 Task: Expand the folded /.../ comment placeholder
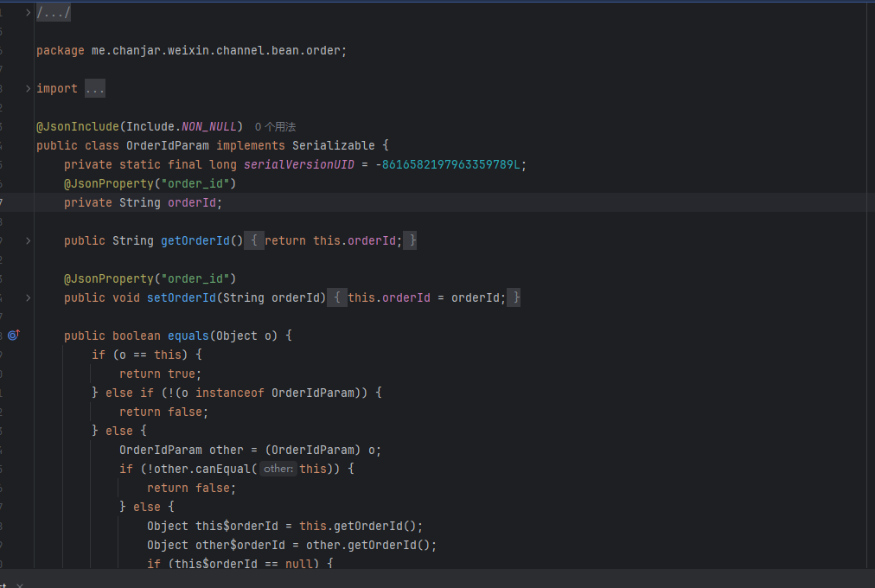[54, 12]
